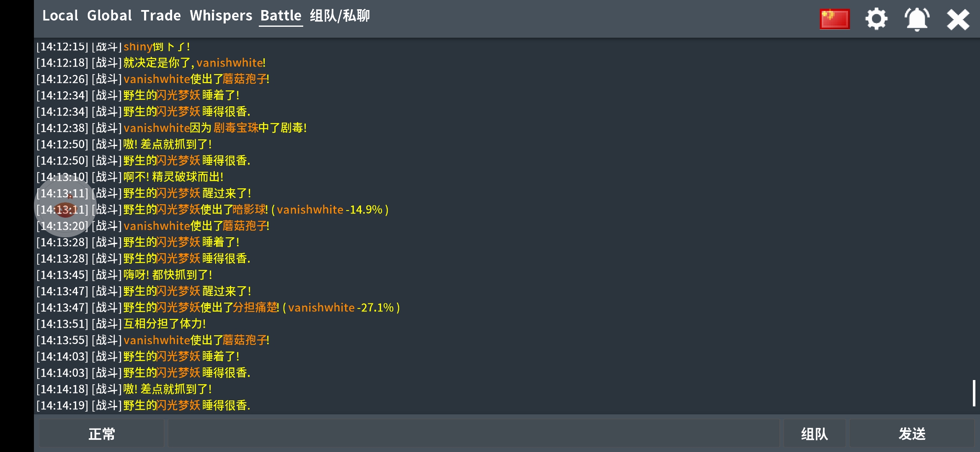Open the 组队 channel selector
The width and height of the screenshot is (980, 452).
815,434
